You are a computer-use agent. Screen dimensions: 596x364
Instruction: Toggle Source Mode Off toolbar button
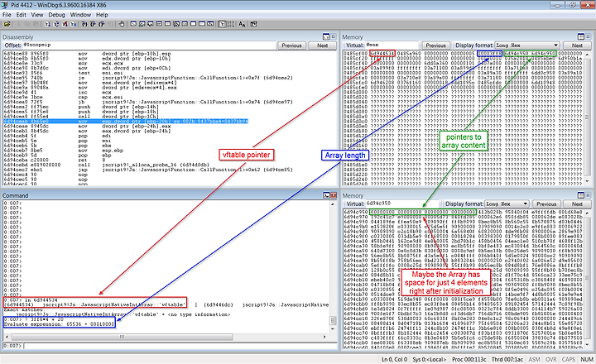(x=230, y=24)
